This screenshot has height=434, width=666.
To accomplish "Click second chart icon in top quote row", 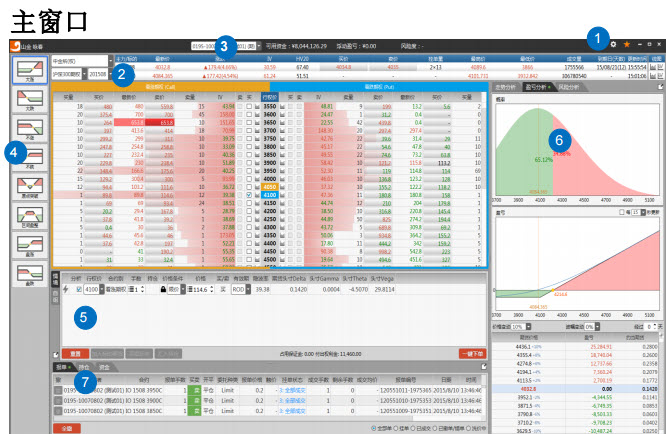I will point(660,67).
